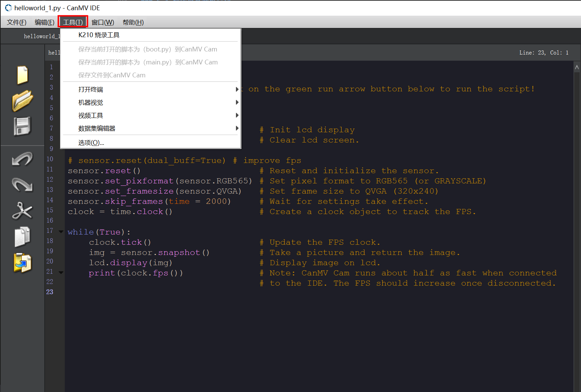581x392 pixels.
Task: Click on print(clock.fps()) code
Action: coord(136,273)
